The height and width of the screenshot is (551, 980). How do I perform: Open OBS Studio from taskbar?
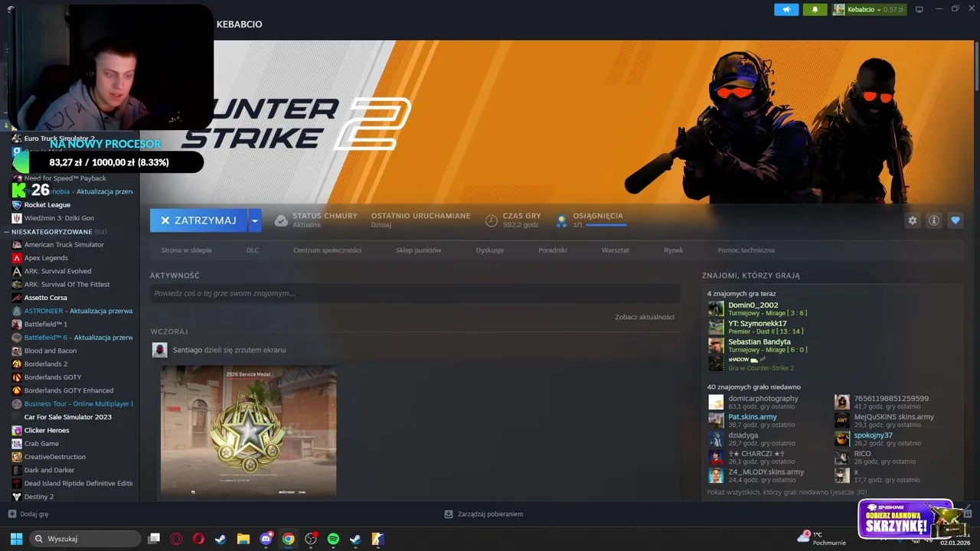311,539
